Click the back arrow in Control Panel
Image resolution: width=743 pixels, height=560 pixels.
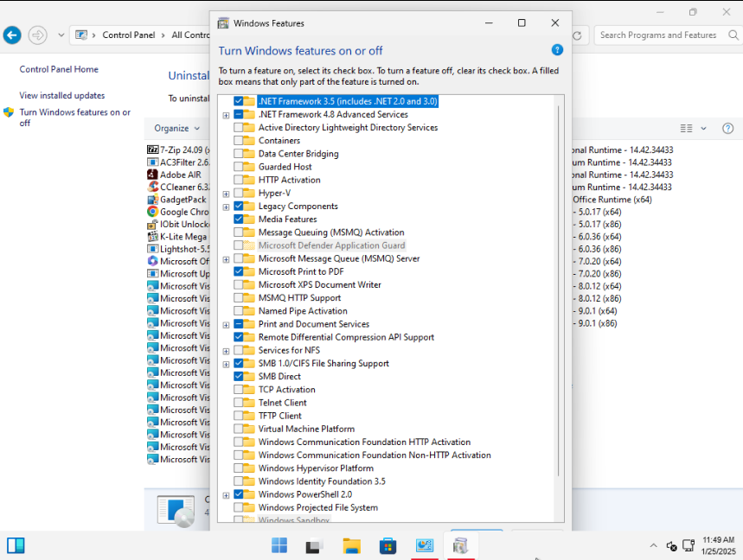12,35
